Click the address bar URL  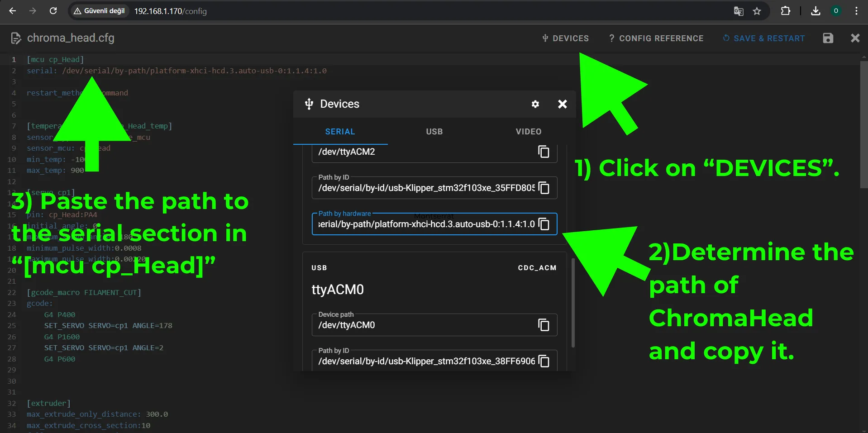tap(170, 11)
